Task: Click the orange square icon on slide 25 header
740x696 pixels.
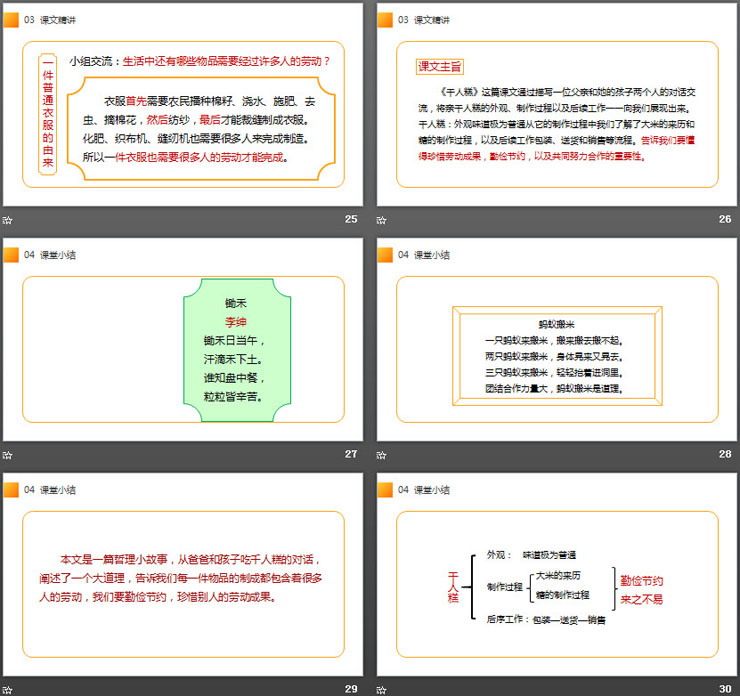Action: pos(12,20)
